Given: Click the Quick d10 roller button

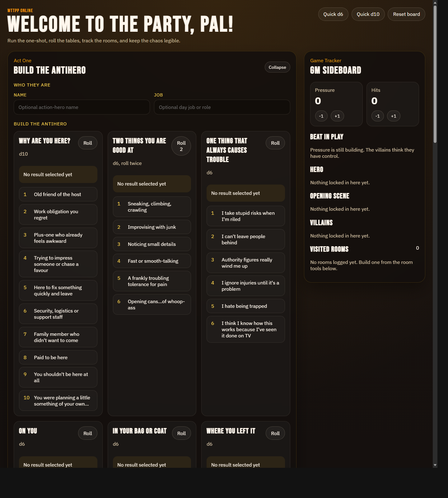Looking at the screenshot, I should coord(368,14).
